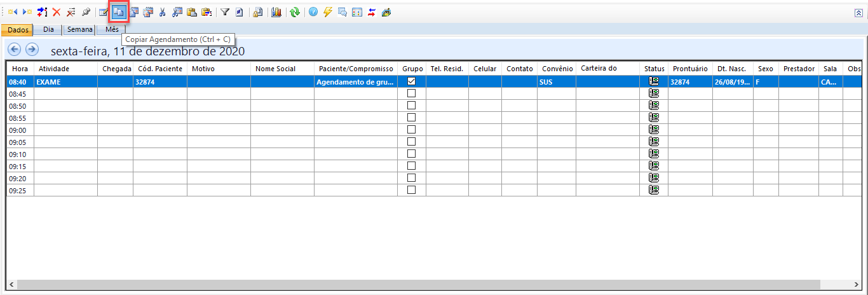
Task: Check the Grupo checkbox in the 08:50 row
Action: click(x=411, y=106)
